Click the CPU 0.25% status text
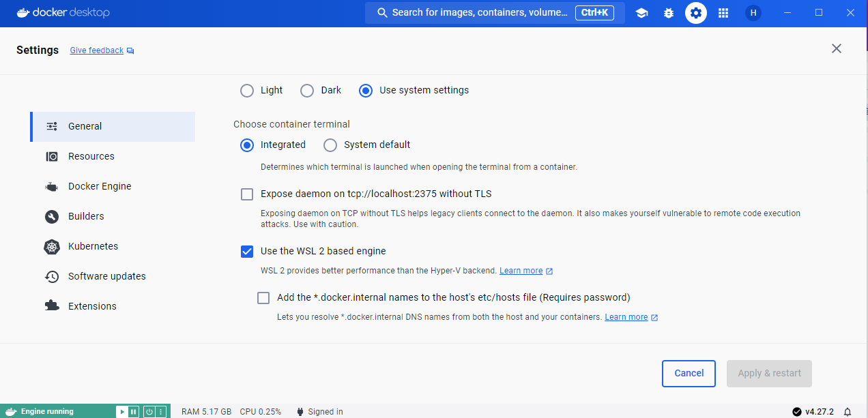The height and width of the screenshot is (418, 868). tap(261, 412)
